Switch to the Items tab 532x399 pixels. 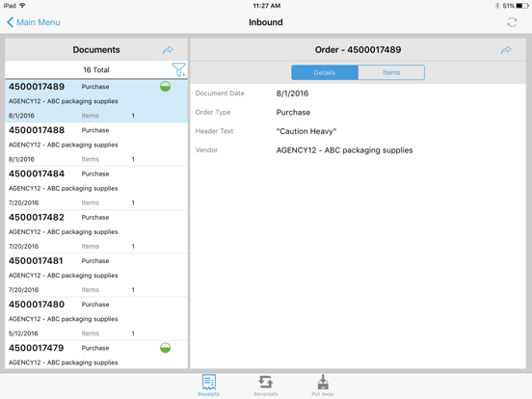coord(391,72)
